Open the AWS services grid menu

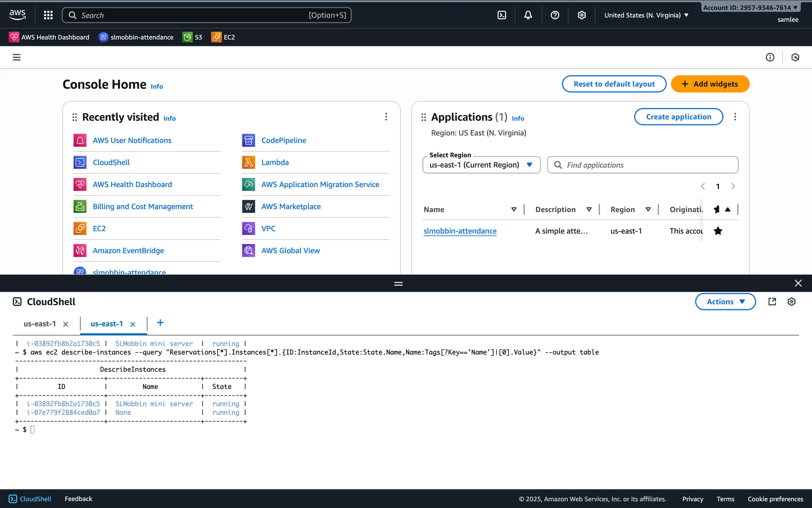48,15
